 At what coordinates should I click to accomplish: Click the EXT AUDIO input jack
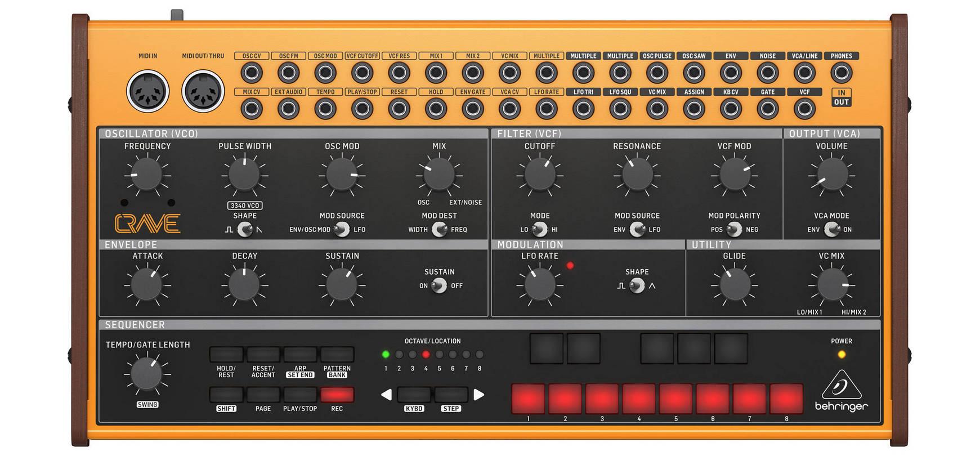(288, 109)
